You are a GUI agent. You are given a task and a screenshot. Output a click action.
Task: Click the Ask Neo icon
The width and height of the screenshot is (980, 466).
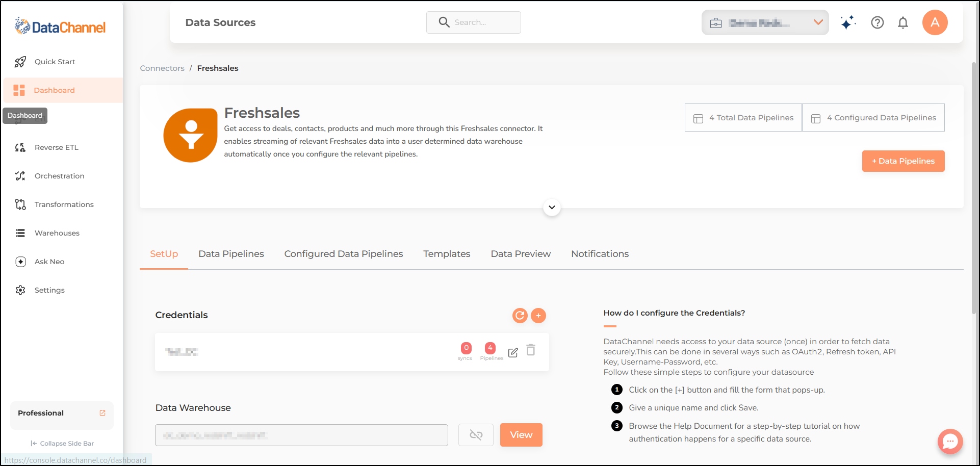click(x=20, y=262)
